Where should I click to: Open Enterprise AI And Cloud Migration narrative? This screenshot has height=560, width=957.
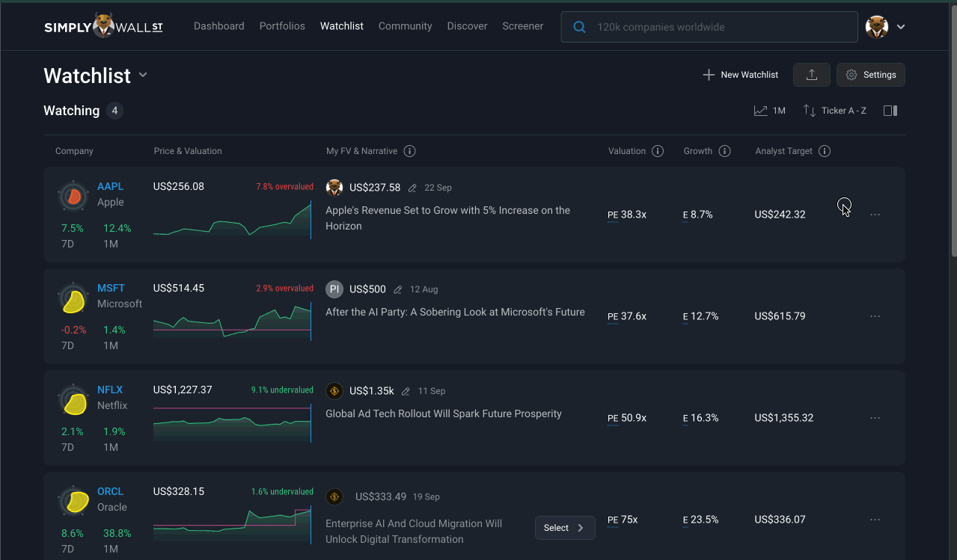coord(414,532)
